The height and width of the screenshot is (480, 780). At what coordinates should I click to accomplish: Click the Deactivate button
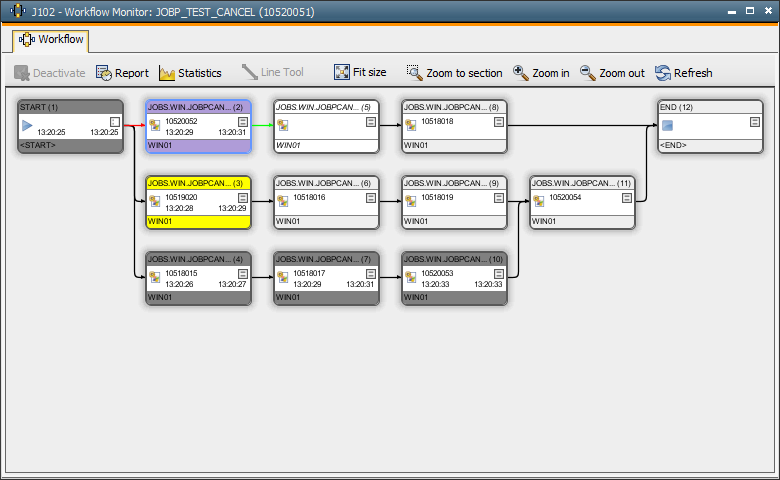(49, 73)
